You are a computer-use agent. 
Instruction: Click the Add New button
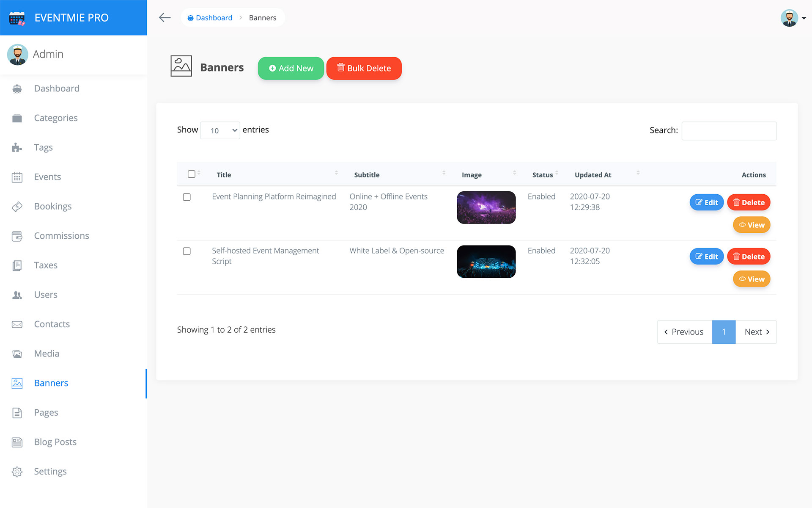(291, 68)
